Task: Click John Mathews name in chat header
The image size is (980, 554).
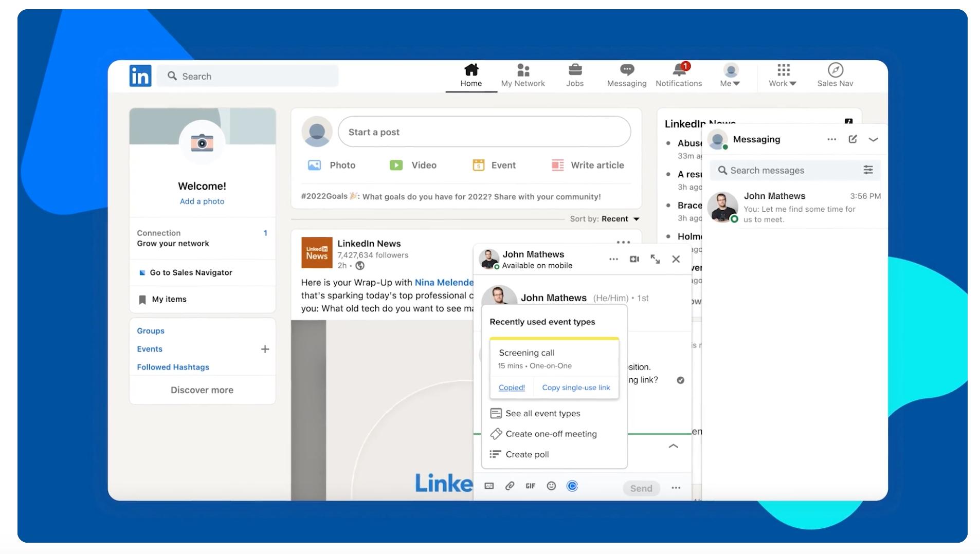Action: (533, 254)
